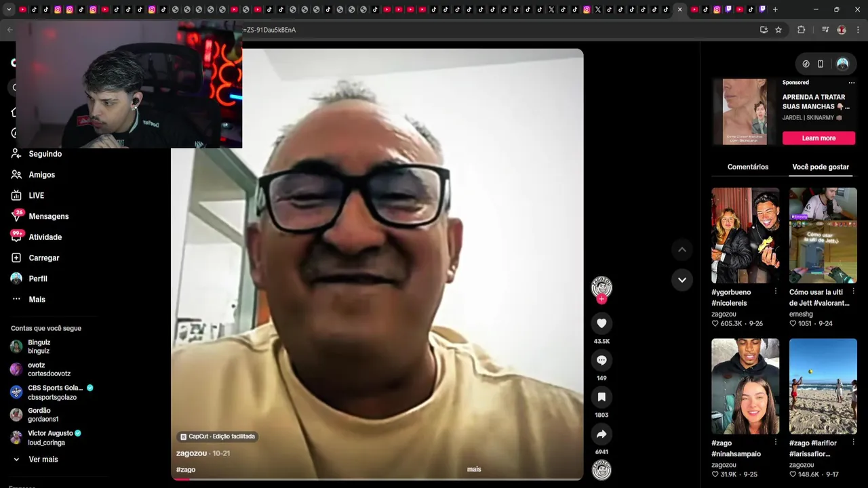Viewport: 868px width, 488px height.
Task: Open followed account Gordão
Action: tap(43, 415)
